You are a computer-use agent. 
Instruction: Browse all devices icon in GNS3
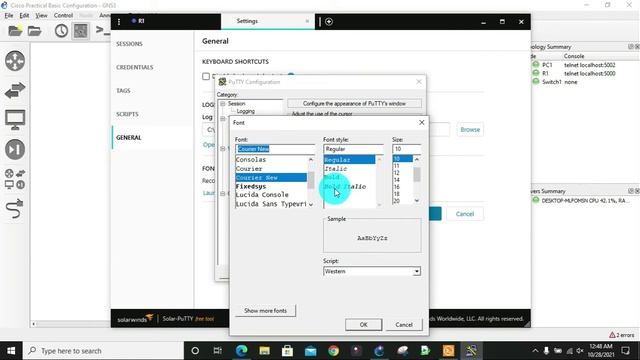(15, 179)
